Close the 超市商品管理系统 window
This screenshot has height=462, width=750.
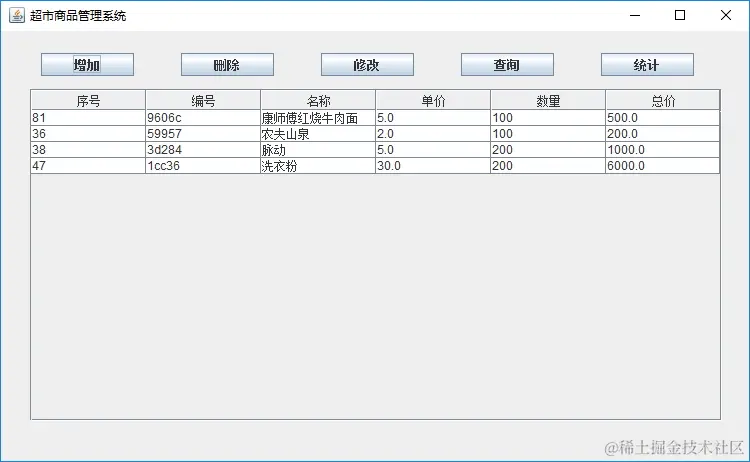[x=726, y=15]
